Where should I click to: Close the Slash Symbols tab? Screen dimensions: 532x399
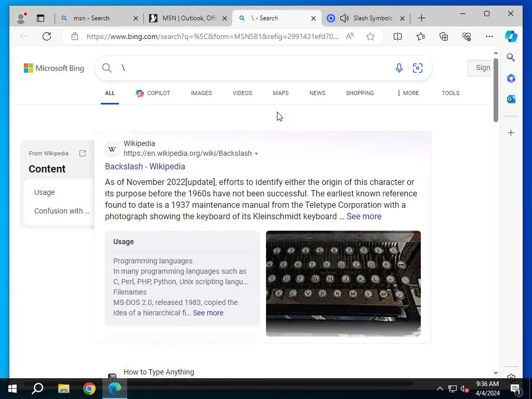[x=403, y=18]
